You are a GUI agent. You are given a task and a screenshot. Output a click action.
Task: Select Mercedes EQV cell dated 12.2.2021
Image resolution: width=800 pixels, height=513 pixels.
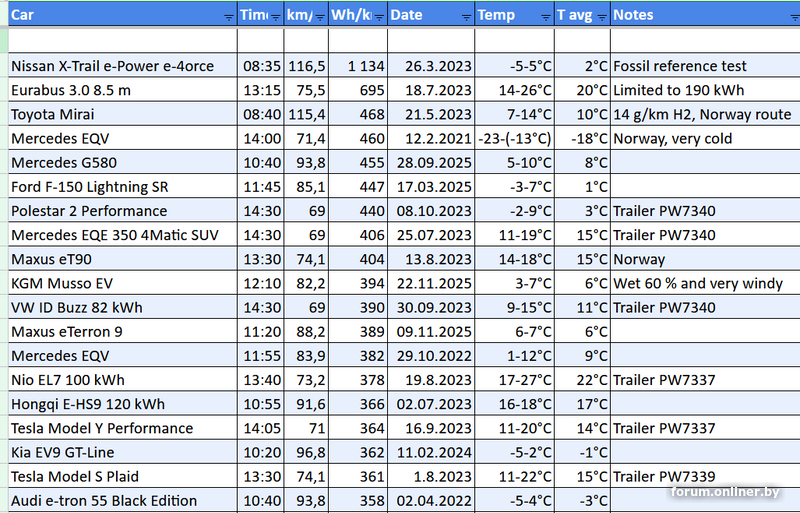click(123, 138)
